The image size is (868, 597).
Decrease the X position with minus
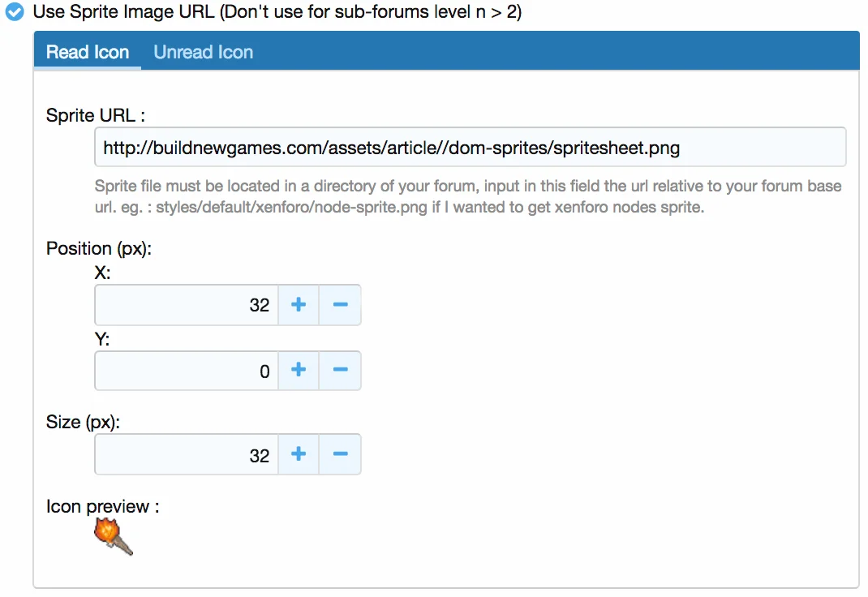pyautogui.click(x=341, y=305)
